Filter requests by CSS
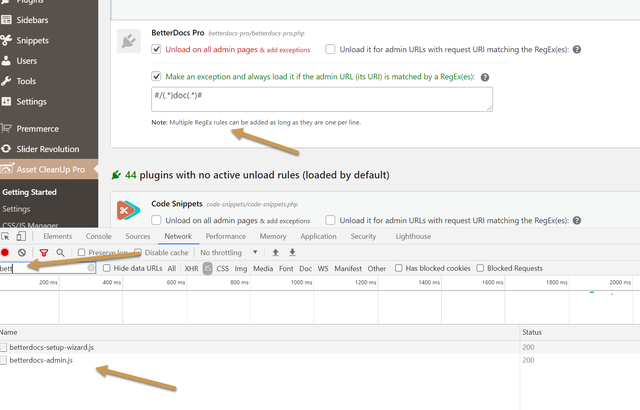Viewport: 640px width, 410px height. (223, 268)
